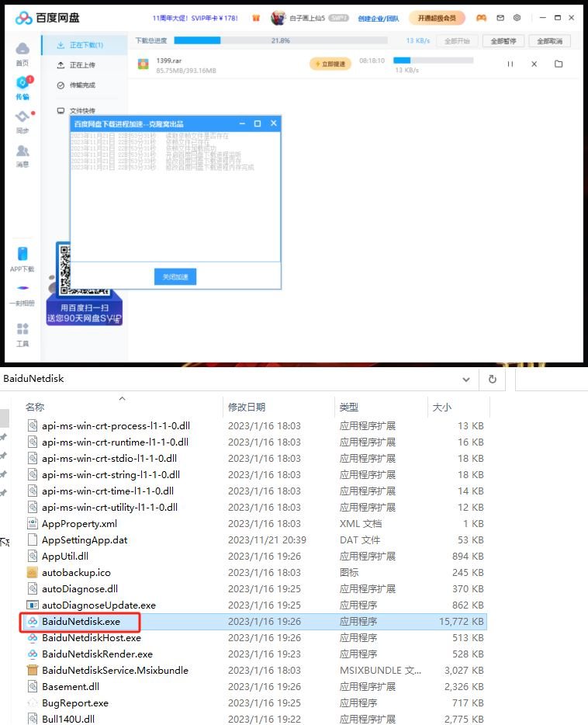Screen dimensions: 588x725
Task: Sort files by the 类型 column header
Action: tap(349, 407)
